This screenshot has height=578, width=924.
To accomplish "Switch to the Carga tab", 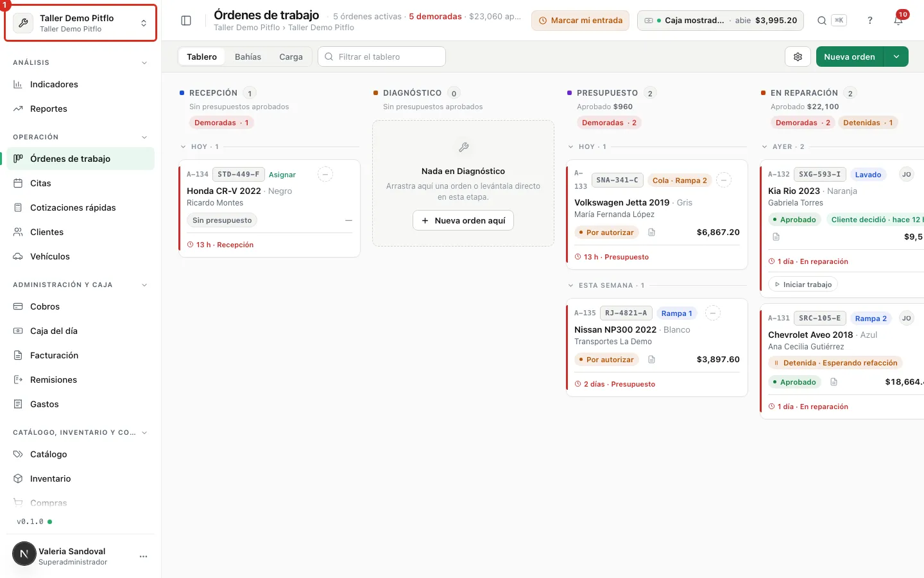I will click(x=291, y=57).
